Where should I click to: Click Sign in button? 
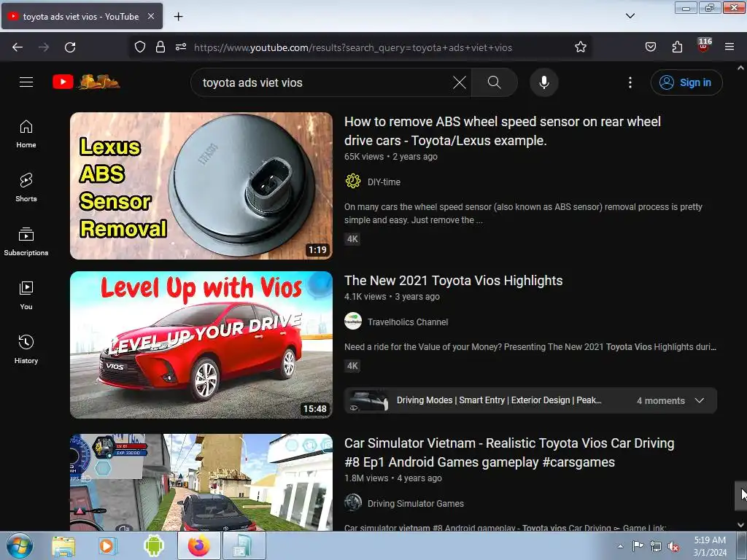(686, 82)
